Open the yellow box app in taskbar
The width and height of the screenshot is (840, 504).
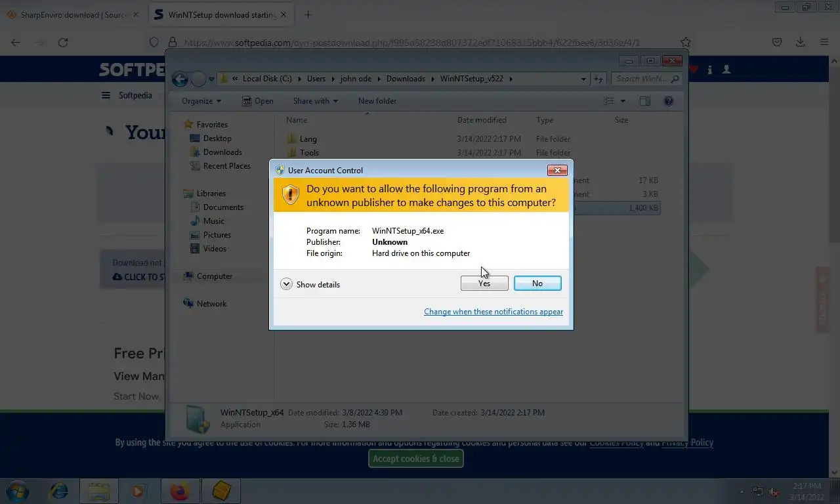(222, 490)
